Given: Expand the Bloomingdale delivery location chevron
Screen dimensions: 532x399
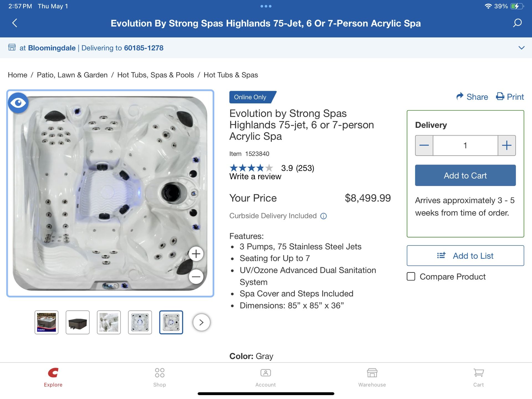Looking at the screenshot, I should 521,48.
